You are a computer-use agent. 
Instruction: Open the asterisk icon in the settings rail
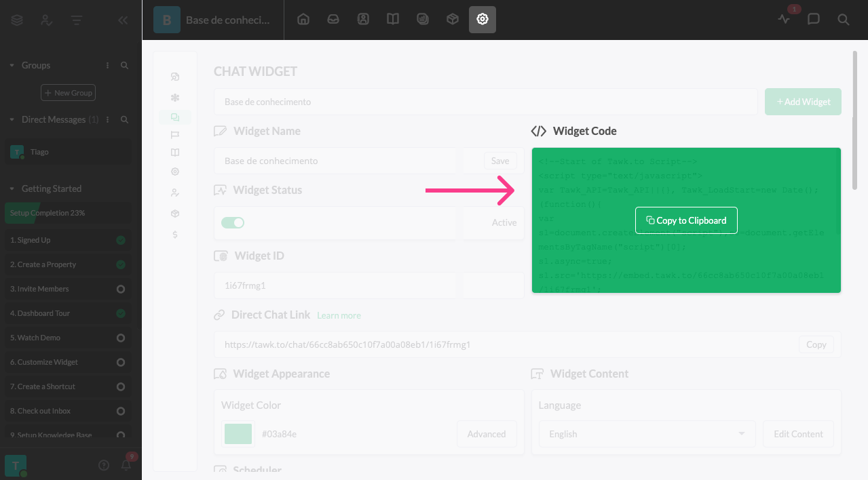tap(175, 98)
